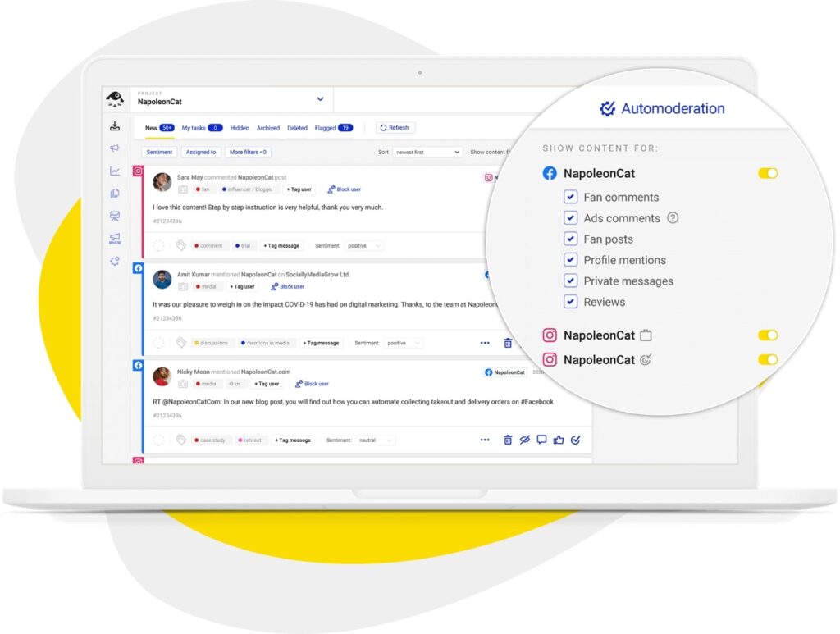
Task: Click the tag icon on Nicky Moon's message
Action: (x=181, y=440)
